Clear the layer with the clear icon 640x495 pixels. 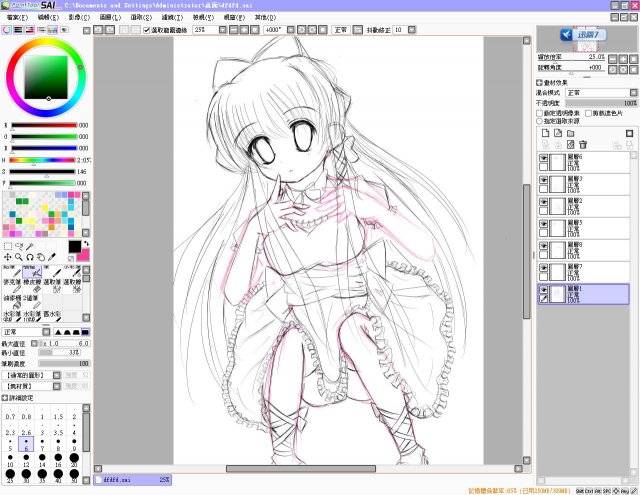click(x=570, y=144)
